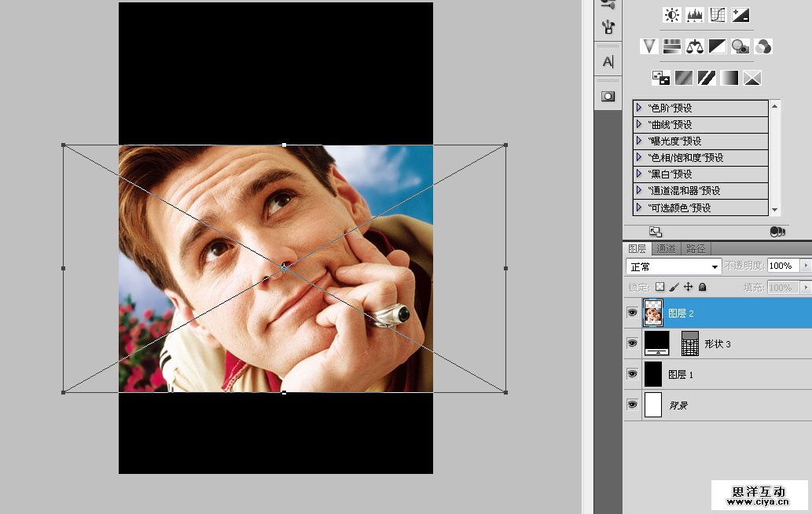Open the 路径 tab
This screenshot has width=812, height=514.
(x=696, y=248)
